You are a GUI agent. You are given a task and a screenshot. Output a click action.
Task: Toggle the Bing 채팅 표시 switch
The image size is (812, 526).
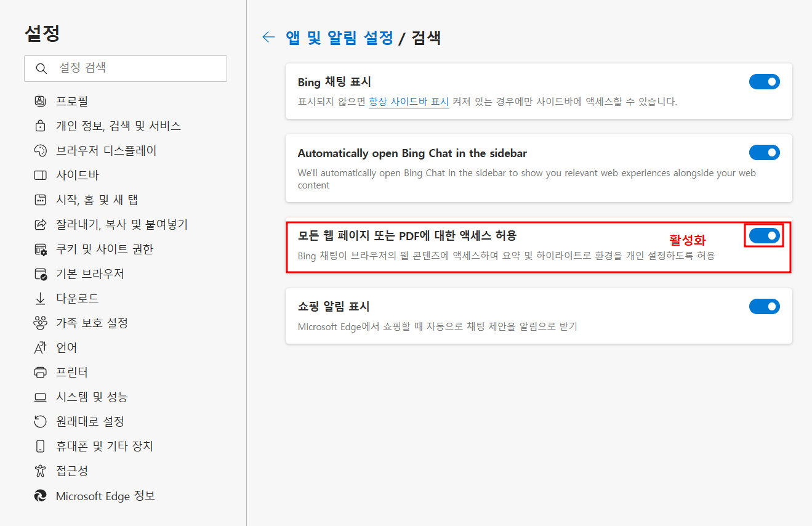pos(764,81)
